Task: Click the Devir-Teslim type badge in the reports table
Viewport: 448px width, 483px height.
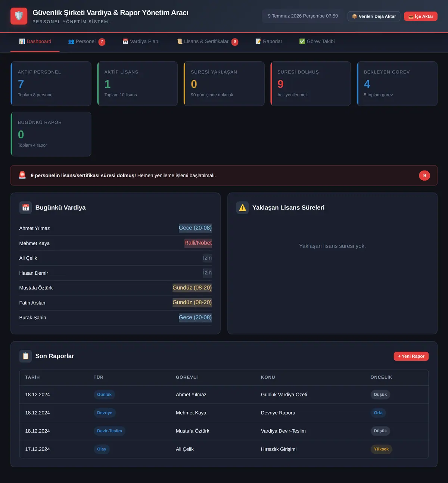Action: click(x=109, y=431)
